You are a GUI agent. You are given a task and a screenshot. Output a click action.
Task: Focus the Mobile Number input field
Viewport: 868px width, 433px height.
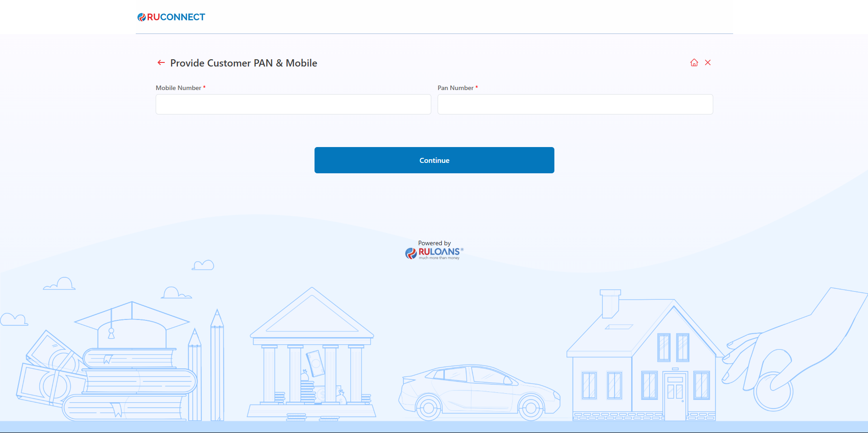pos(293,105)
